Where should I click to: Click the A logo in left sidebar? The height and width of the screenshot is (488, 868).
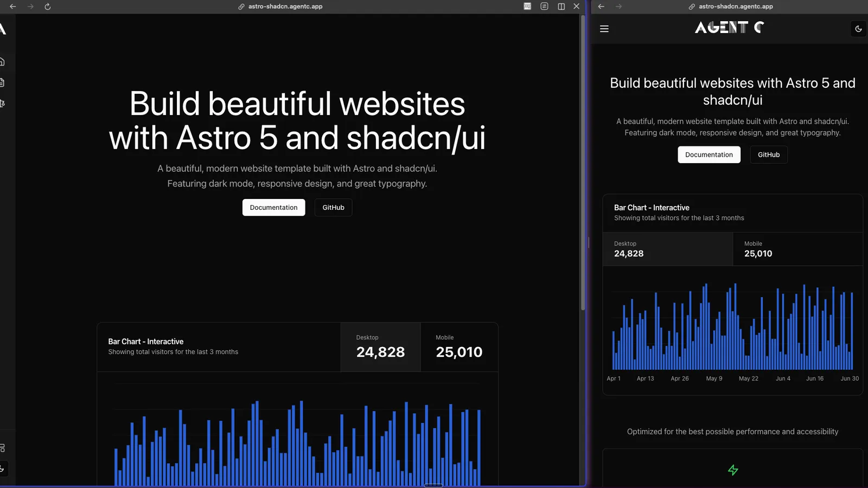(x=3, y=29)
